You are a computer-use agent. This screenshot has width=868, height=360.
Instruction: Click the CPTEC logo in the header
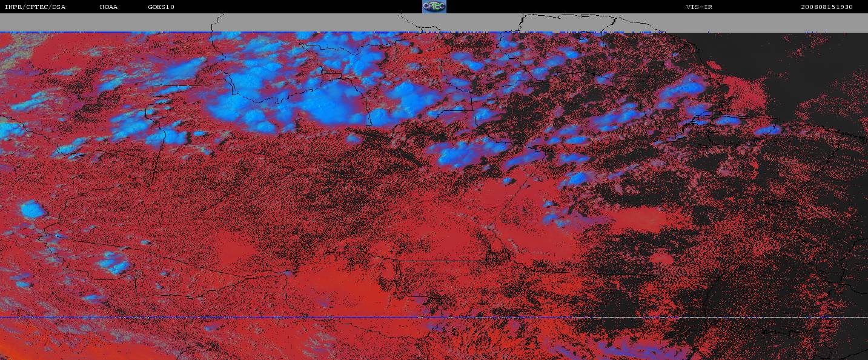pyautogui.click(x=434, y=7)
